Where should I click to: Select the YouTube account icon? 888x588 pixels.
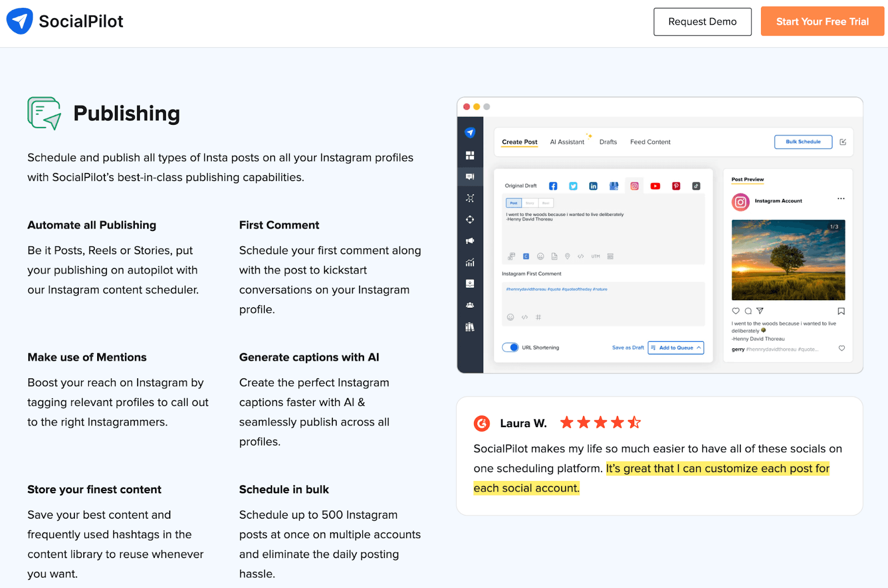tap(655, 186)
